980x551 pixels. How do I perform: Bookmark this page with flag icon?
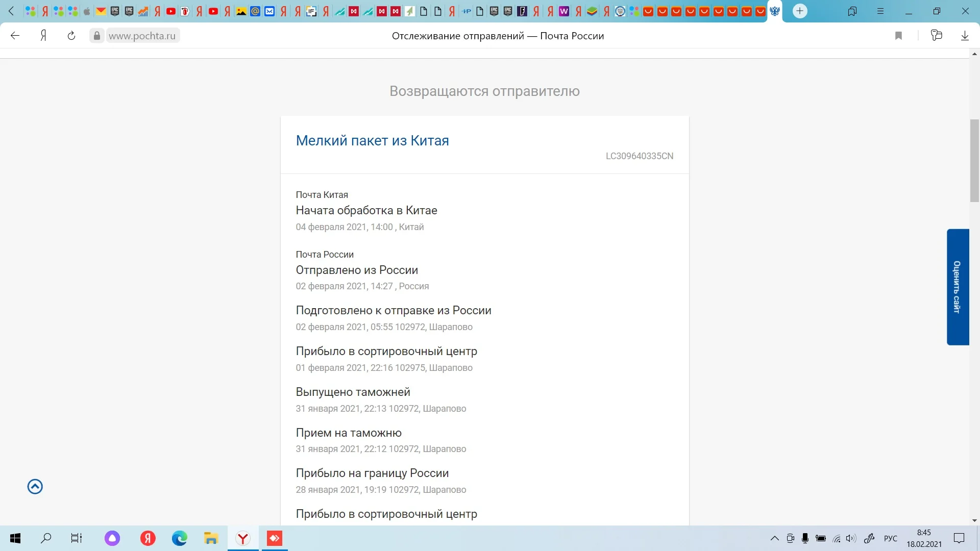tap(899, 36)
